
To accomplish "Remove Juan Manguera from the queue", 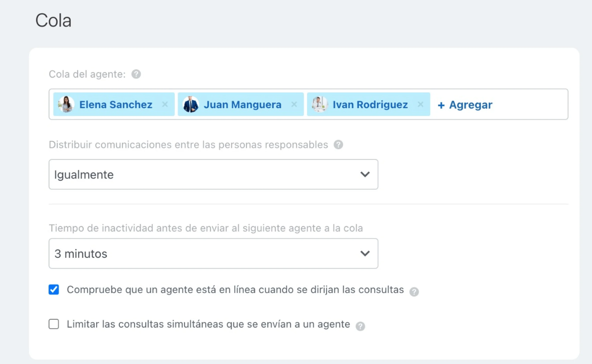I will (x=294, y=104).
